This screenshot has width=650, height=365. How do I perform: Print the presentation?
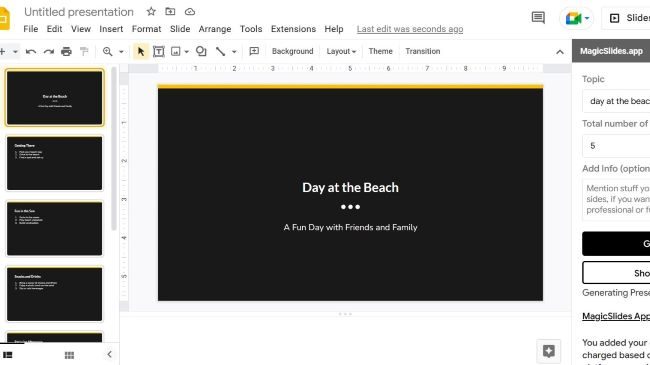(66, 51)
